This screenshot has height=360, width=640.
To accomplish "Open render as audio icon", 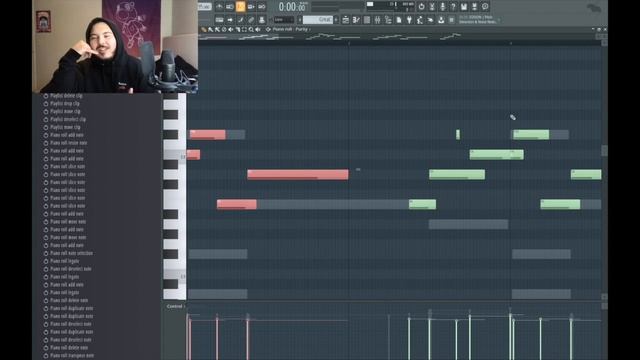I will [x=474, y=7].
